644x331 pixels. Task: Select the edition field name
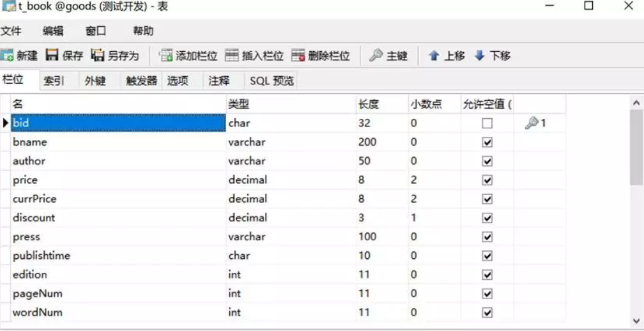[x=118, y=275]
